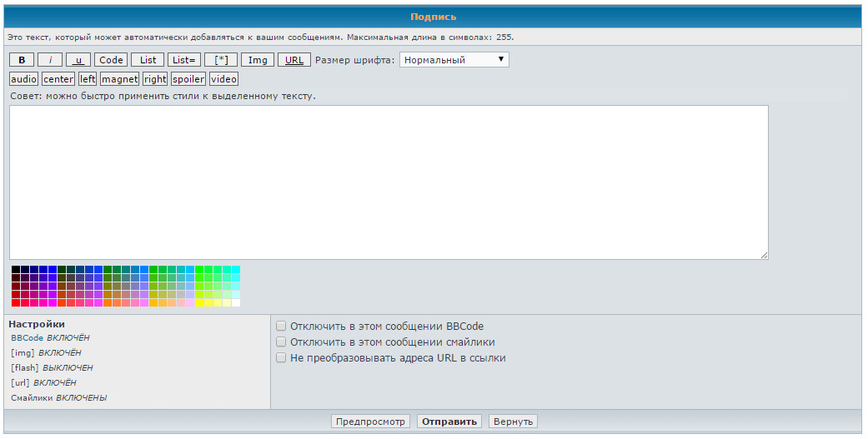This screenshot has width=868, height=439.
Task: Insert the audio tag
Action: [24, 79]
